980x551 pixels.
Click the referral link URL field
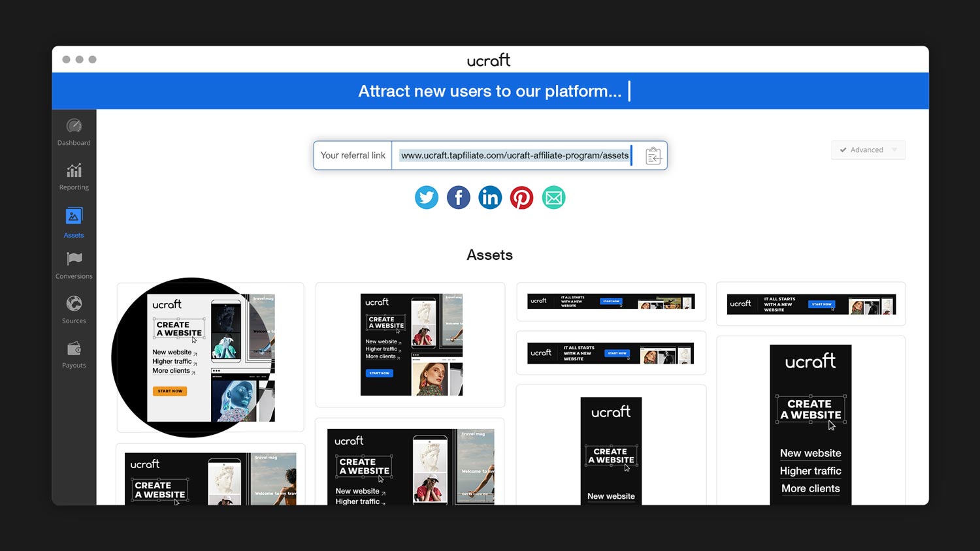point(515,155)
